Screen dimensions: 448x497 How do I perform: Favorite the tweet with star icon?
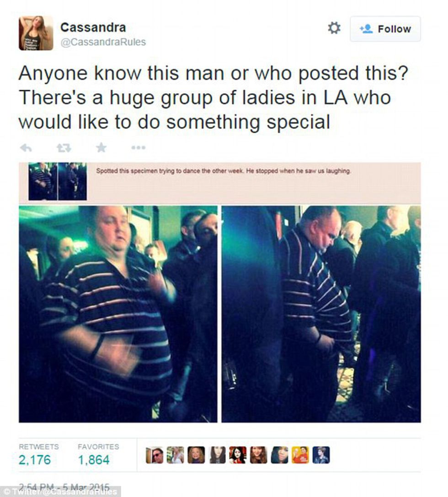tap(101, 148)
